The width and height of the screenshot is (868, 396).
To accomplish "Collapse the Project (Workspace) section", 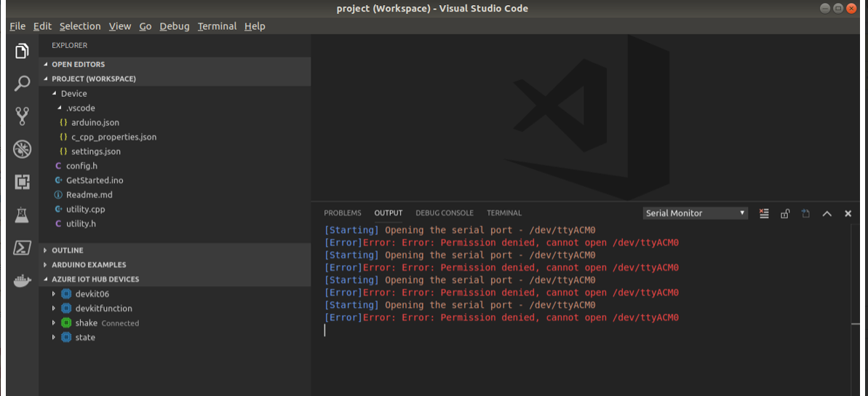I will click(x=45, y=79).
